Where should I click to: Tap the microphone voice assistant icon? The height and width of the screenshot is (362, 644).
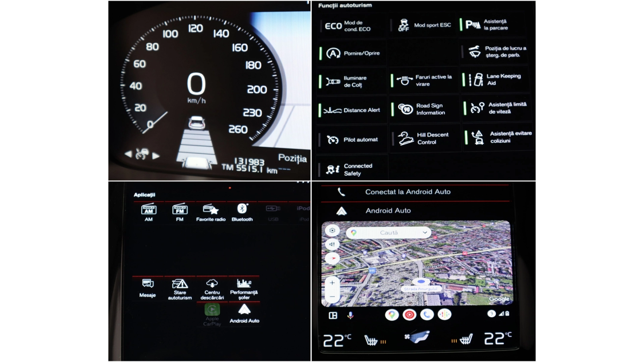click(x=350, y=315)
